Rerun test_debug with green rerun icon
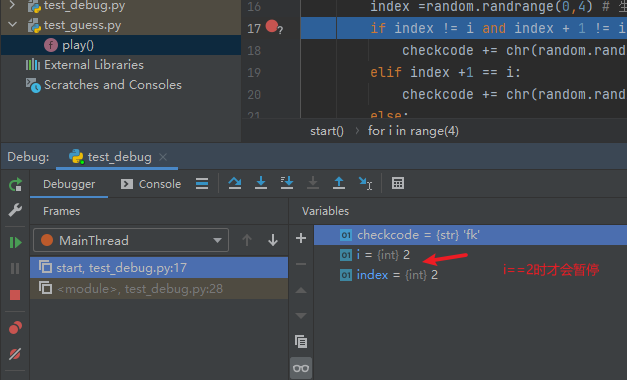 click(15, 184)
